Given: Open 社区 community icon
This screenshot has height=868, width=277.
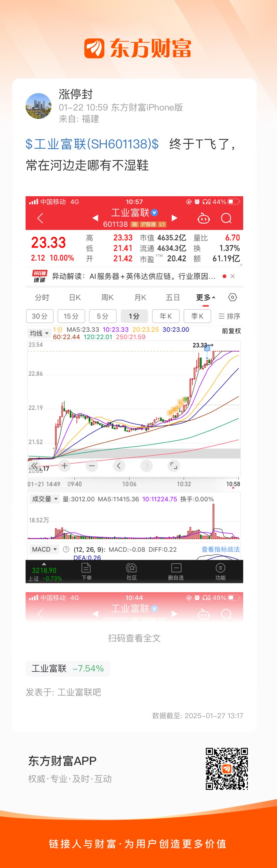Looking at the screenshot, I should pyautogui.click(x=131, y=572).
